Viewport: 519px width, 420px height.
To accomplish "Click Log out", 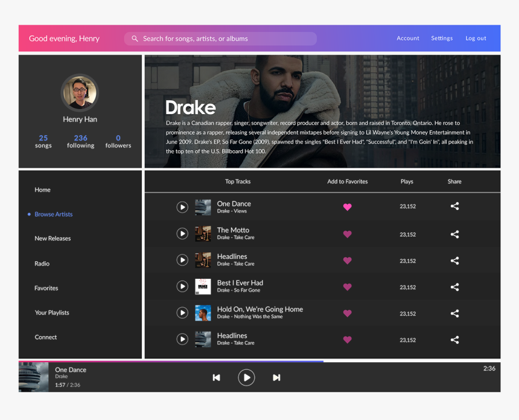I will (476, 38).
